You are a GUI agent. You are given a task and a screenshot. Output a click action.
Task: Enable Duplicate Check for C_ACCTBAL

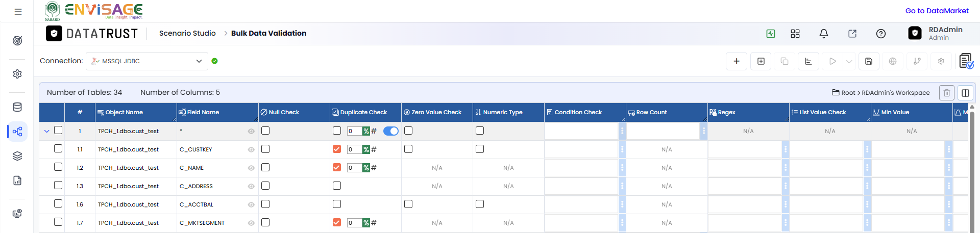point(337,204)
